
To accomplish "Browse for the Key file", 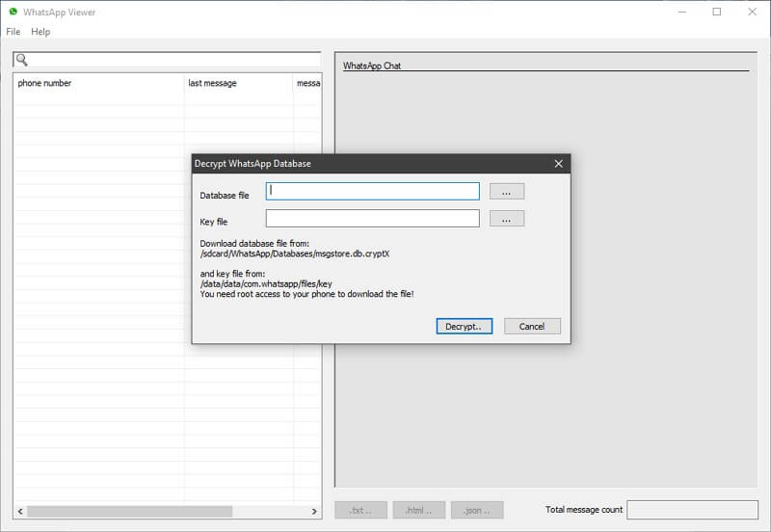I will click(x=506, y=219).
